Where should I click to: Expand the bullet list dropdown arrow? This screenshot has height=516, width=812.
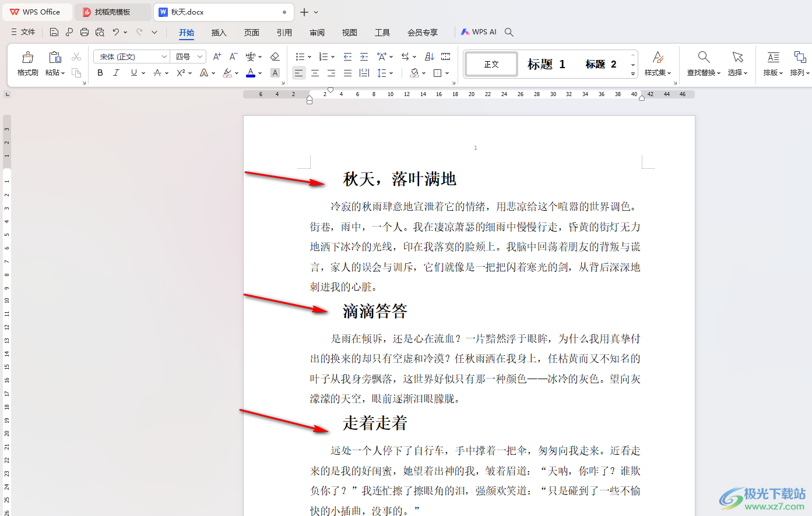click(x=310, y=56)
